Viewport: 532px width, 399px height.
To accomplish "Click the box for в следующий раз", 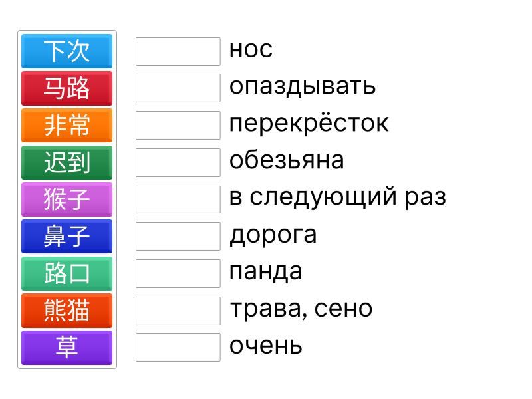I will [x=178, y=199].
